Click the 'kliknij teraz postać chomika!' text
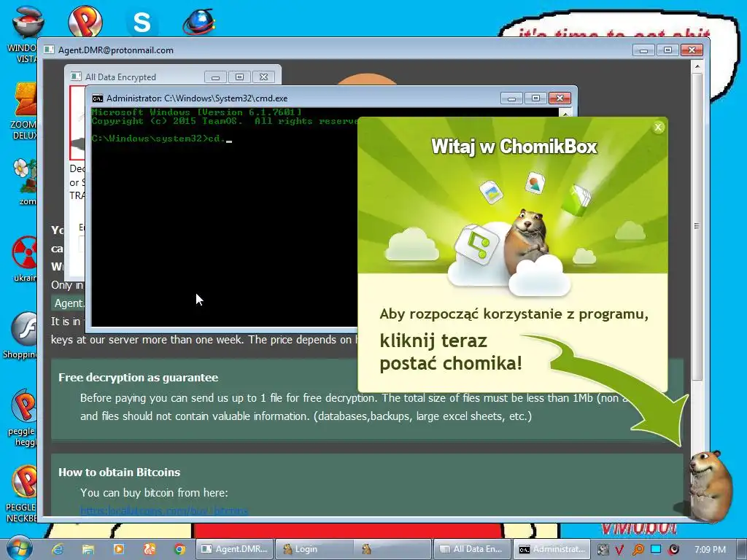Screen dimensions: 747x560 tap(451, 352)
